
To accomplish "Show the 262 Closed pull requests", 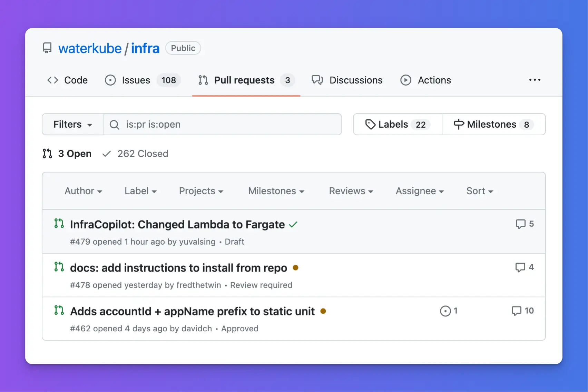I will click(143, 154).
